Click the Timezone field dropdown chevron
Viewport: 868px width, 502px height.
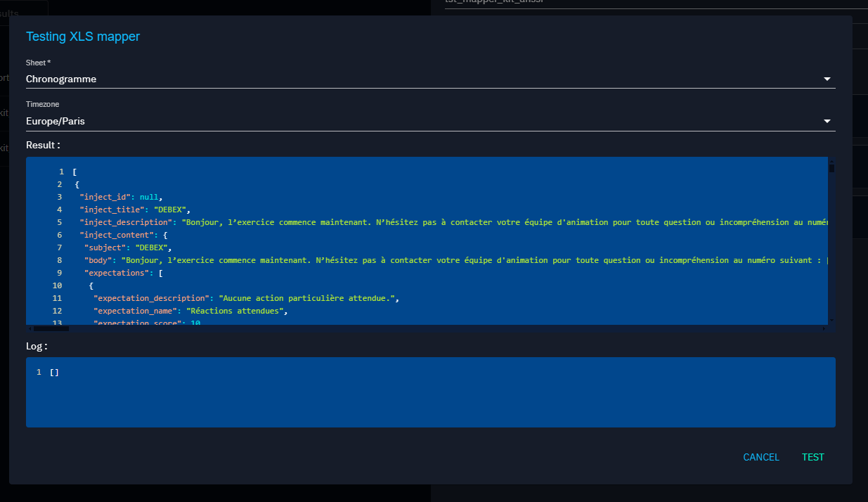[x=827, y=121]
